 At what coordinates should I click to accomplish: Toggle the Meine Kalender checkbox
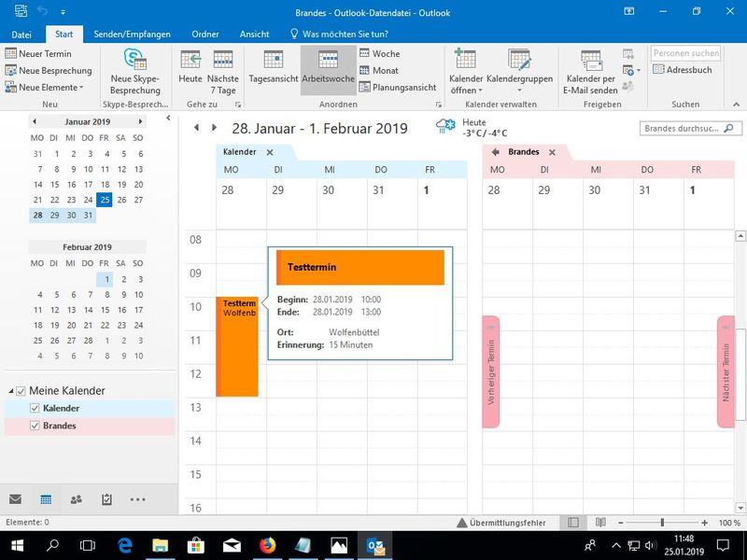coord(21,391)
